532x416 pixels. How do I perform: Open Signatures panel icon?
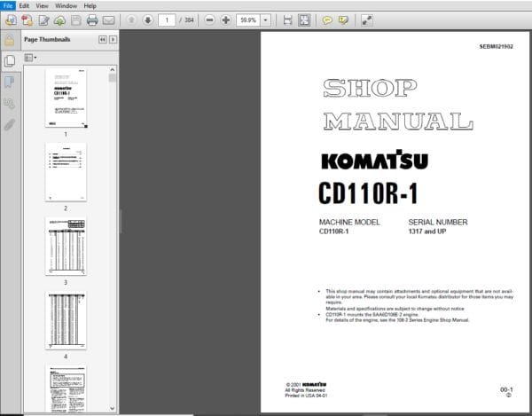coord(10,103)
